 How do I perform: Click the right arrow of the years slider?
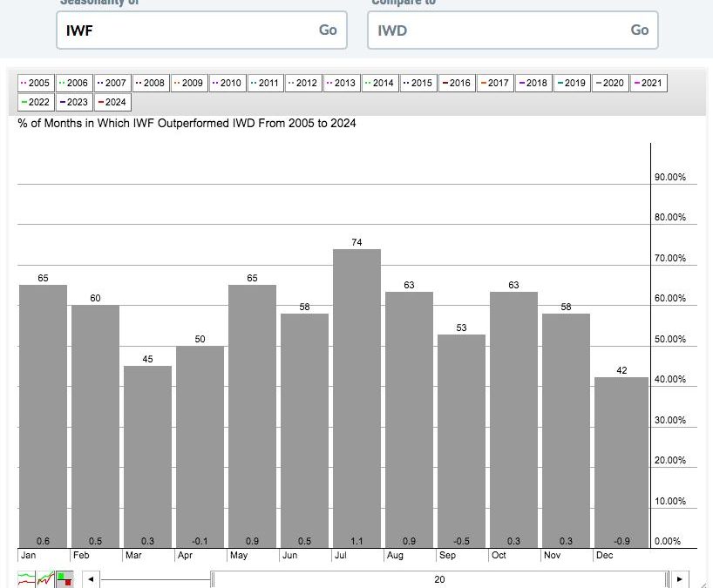(x=680, y=579)
